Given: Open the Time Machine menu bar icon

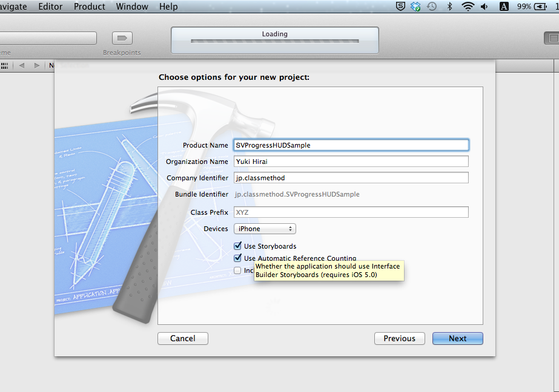Looking at the screenshot, I should coord(432,7).
